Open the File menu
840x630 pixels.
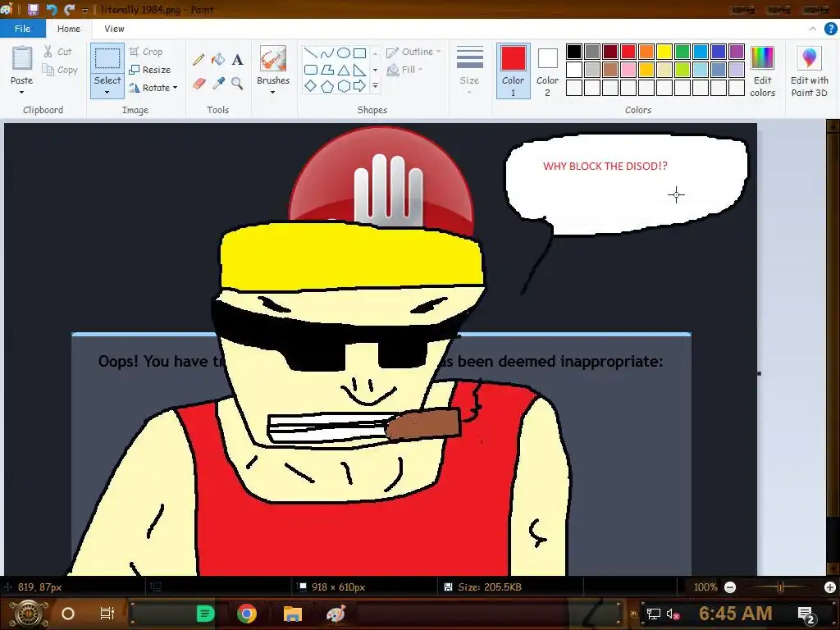point(22,29)
